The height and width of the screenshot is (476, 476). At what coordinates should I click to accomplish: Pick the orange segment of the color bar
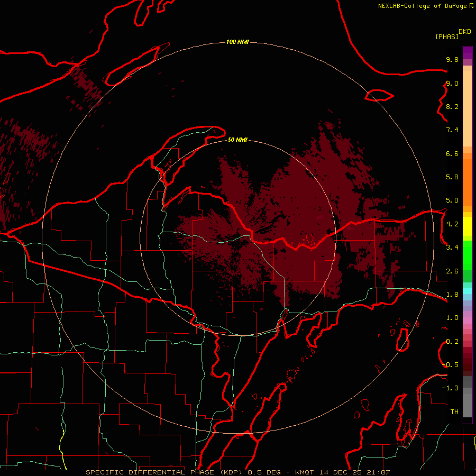click(x=467, y=183)
